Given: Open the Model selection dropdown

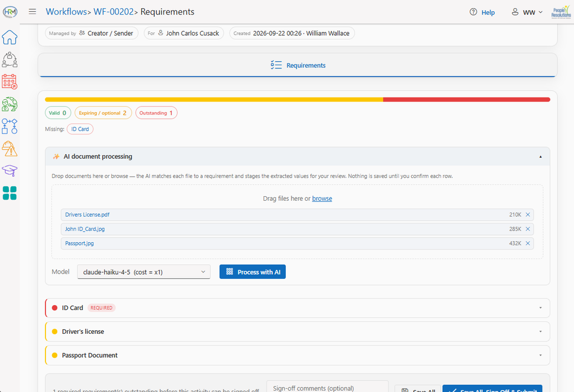Looking at the screenshot, I should tap(144, 272).
